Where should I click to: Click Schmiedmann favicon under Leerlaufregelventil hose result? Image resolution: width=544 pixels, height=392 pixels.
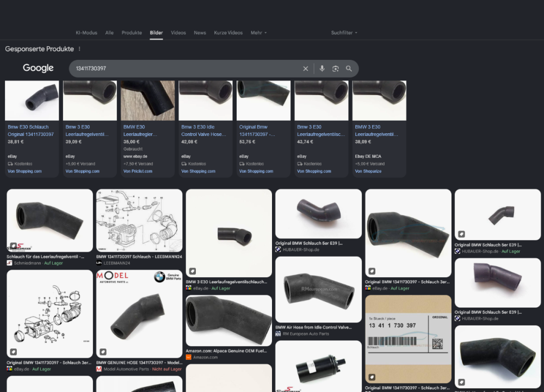[x=9, y=263]
